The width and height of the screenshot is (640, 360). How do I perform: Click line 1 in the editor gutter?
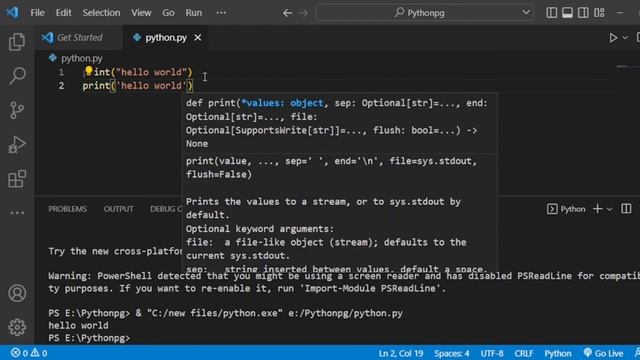[x=61, y=72]
